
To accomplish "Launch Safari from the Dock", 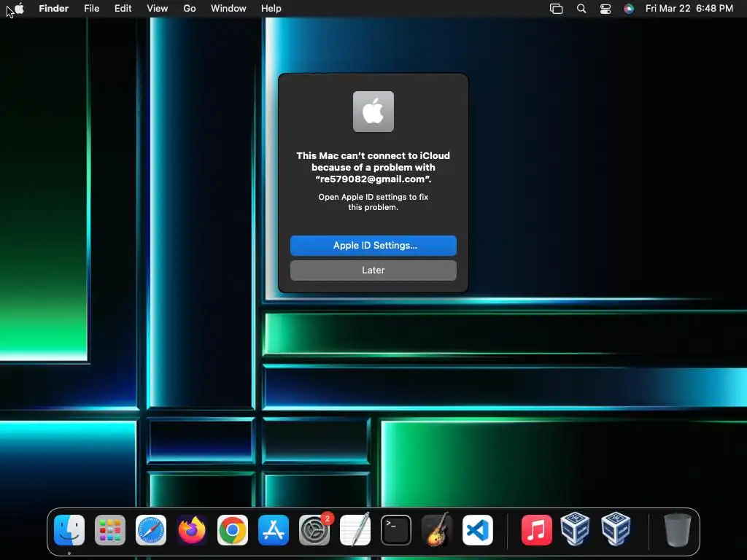I will point(151,530).
